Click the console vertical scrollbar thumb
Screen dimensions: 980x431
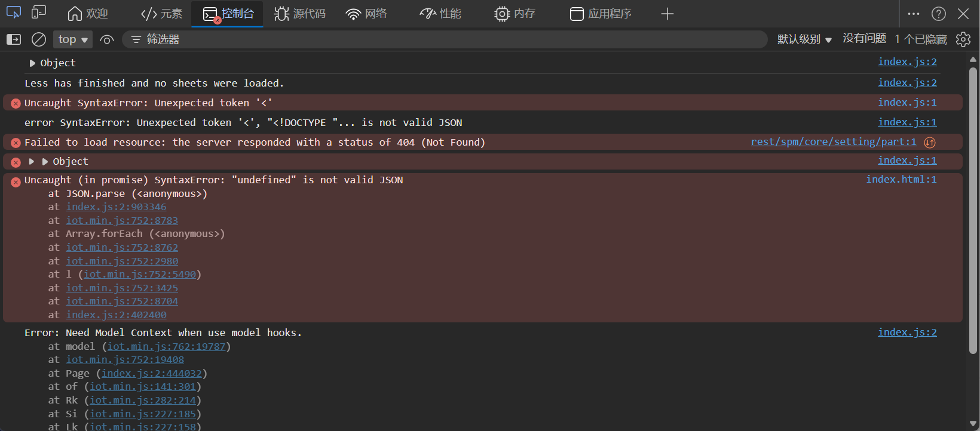click(973, 210)
